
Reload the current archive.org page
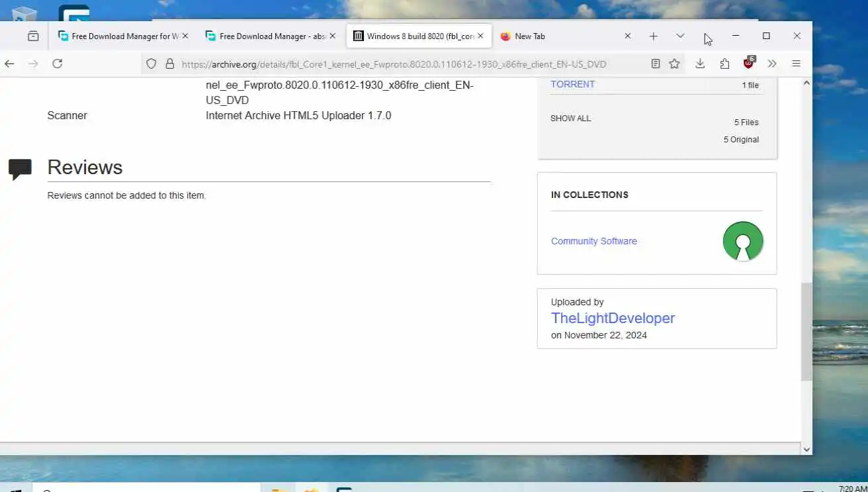pyautogui.click(x=58, y=64)
